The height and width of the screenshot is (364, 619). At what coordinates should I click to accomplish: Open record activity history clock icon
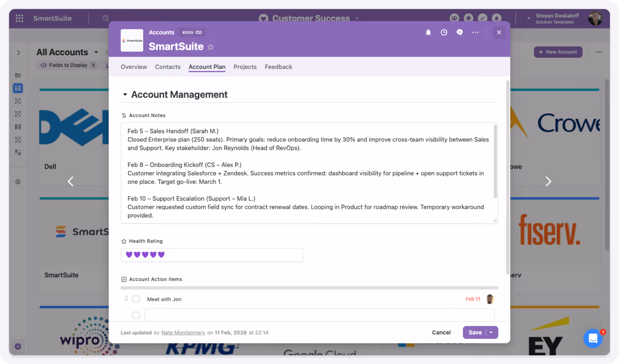pos(444,32)
